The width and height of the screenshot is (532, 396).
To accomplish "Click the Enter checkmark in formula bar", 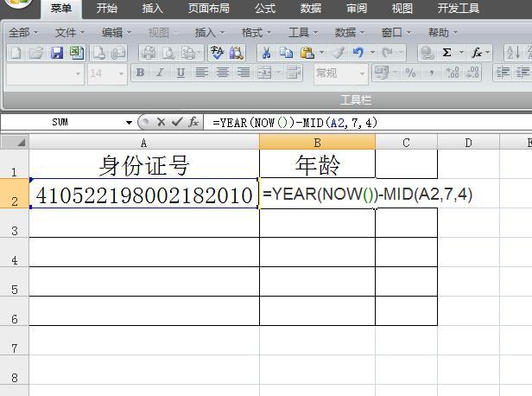I will click(177, 122).
